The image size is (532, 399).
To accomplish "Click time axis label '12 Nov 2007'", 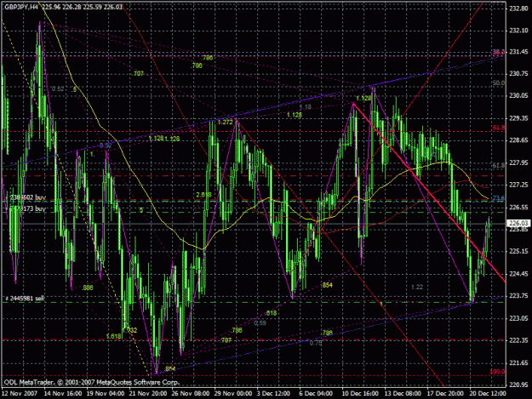I will click(20, 394).
